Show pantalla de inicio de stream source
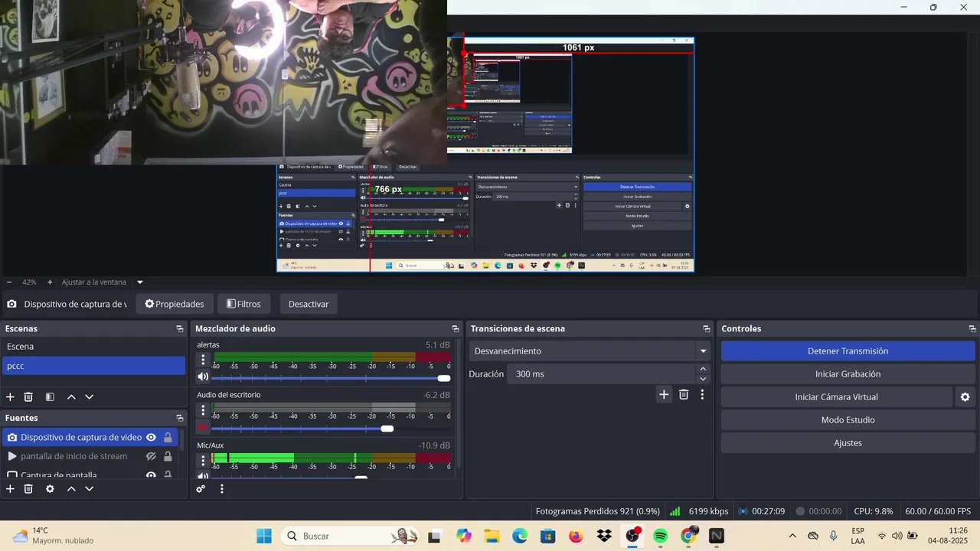This screenshot has height=551, width=980. click(x=152, y=456)
